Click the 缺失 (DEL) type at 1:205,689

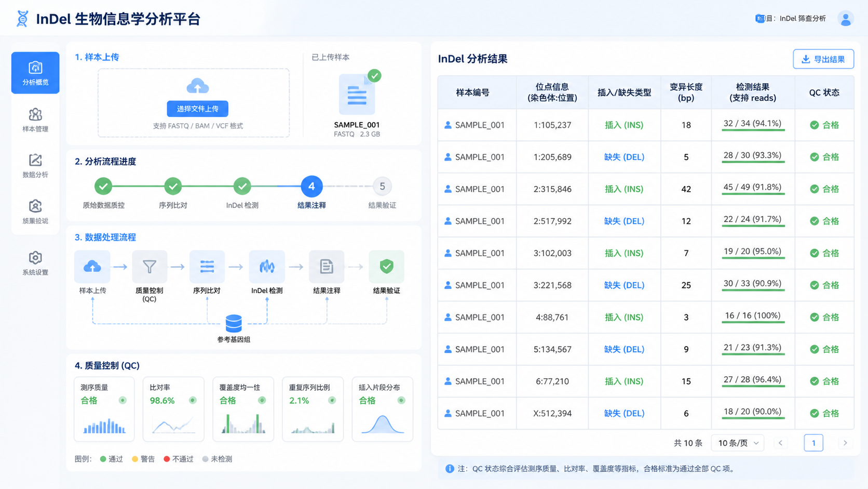(x=624, y=157)
